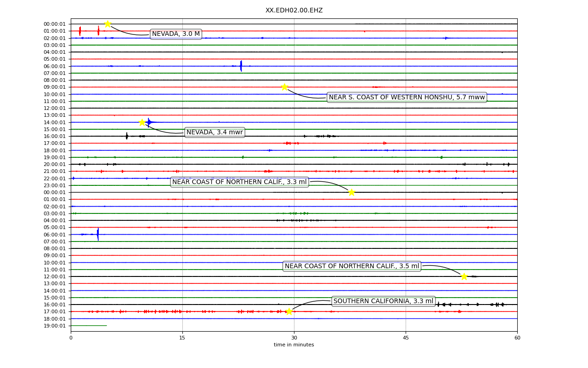Select the NEVADA, 3.0 M annotation label
This screenshot has height=368, width=588.
(x=176, y=34)
